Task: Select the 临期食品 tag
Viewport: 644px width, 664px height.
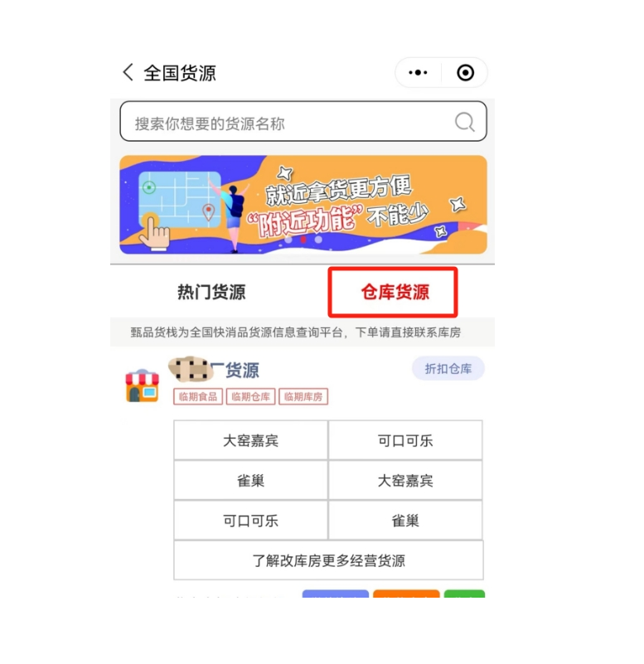Action: pos(198,397)
